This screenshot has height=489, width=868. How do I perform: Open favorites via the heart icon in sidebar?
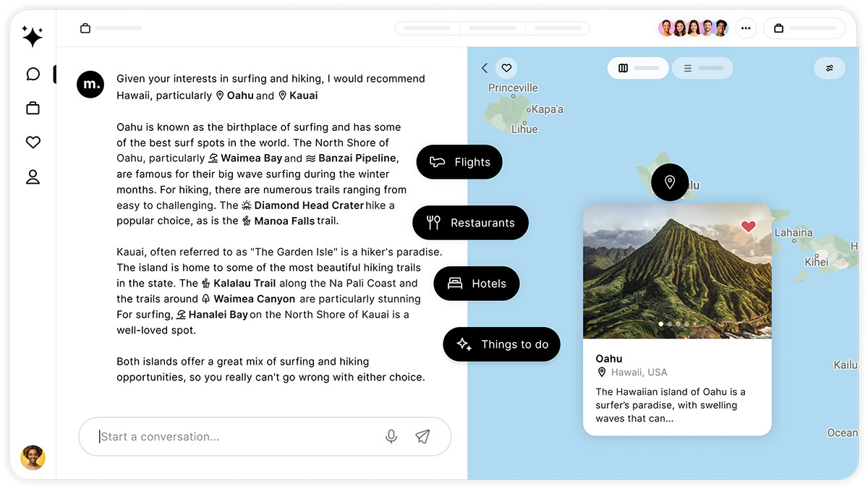[x=33, y=142]
